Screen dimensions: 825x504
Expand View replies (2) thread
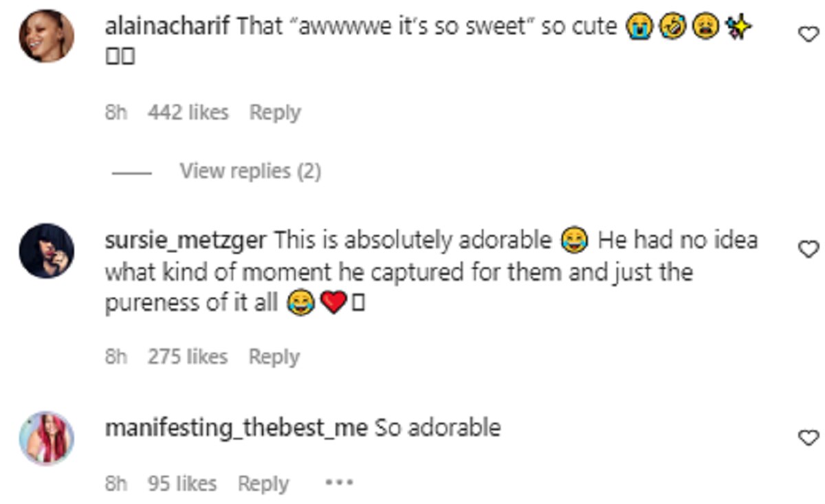(x=250, y=171)
